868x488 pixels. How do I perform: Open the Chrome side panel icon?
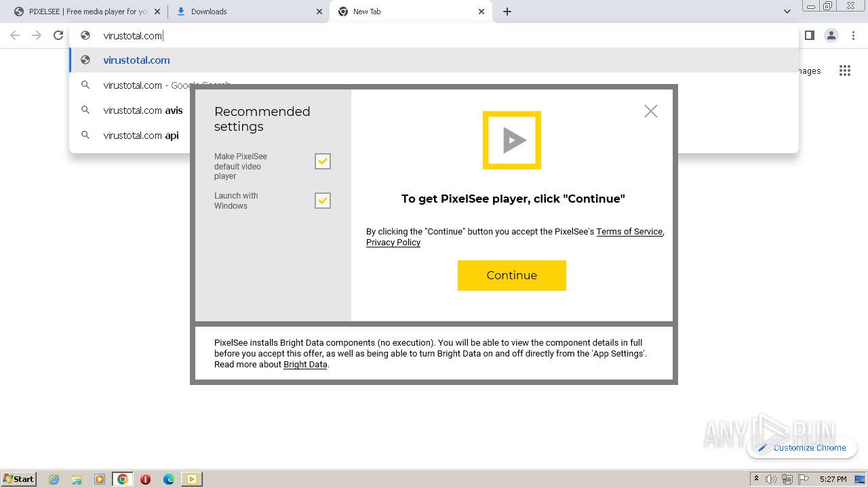809,35
